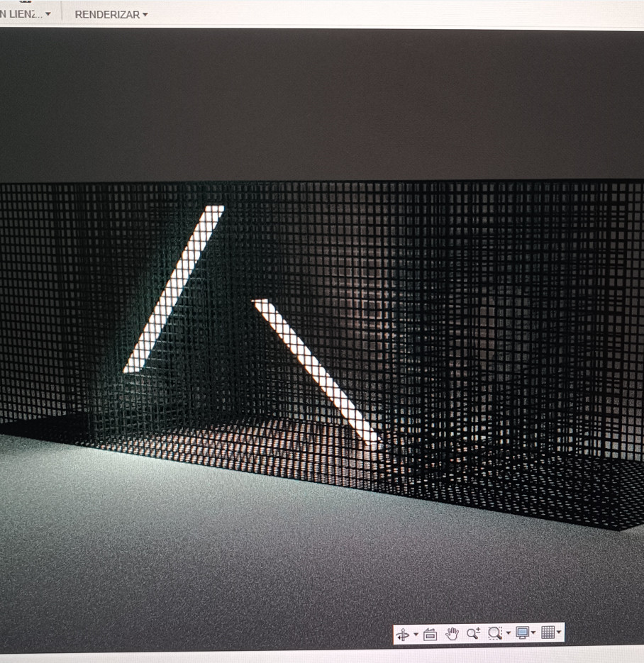Viewport: 644px width, 663px height.
Task: Open the Orbit type dropdown arrow
Action: [x=416, y=634]
